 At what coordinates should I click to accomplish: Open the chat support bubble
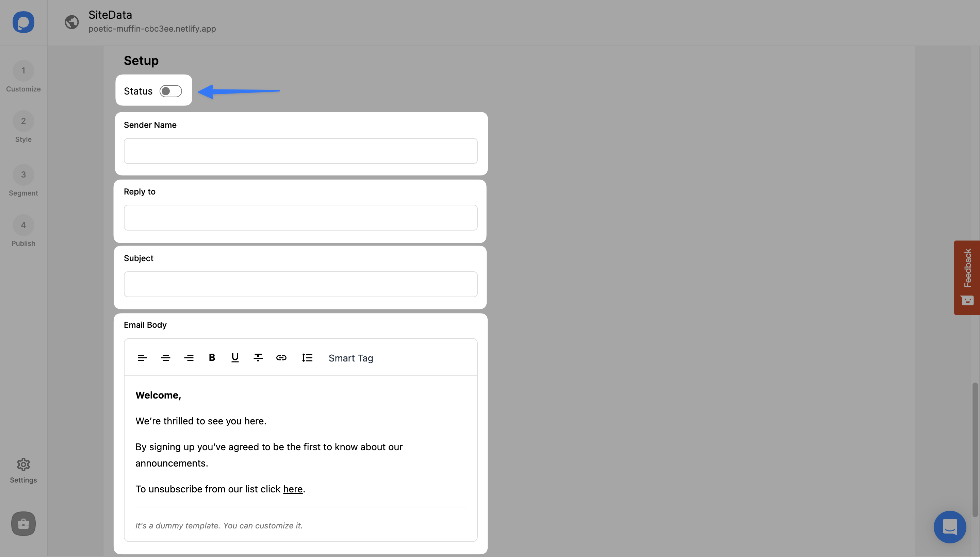point(950,527)
